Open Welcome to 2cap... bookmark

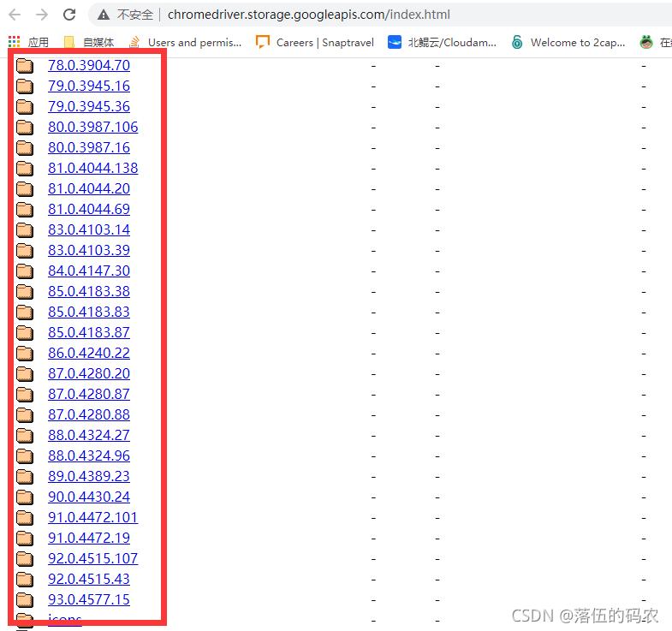coord(568,42)
